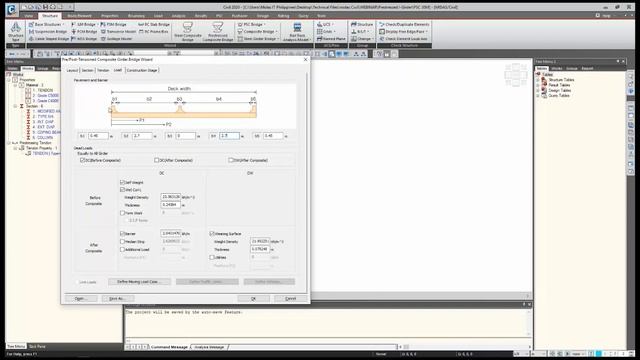This screenshot has width=640, height=360.
Task: Click the Save As button in wizard
Action: (118, 298)
